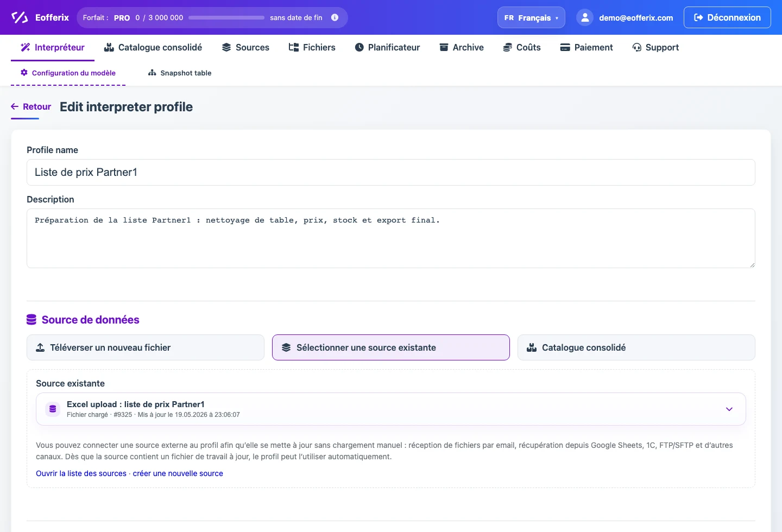
Task: Click the Sources layers icon in navbar
Action: (226, 47)
